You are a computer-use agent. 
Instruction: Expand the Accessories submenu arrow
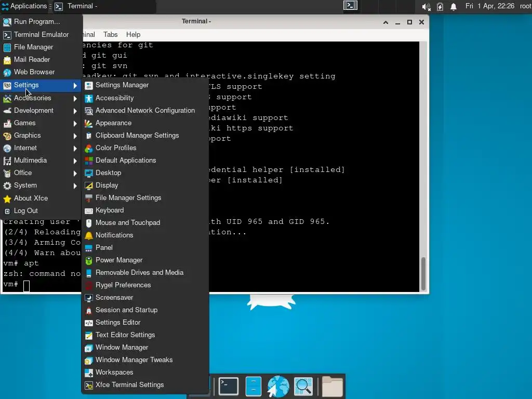(75, 98)
